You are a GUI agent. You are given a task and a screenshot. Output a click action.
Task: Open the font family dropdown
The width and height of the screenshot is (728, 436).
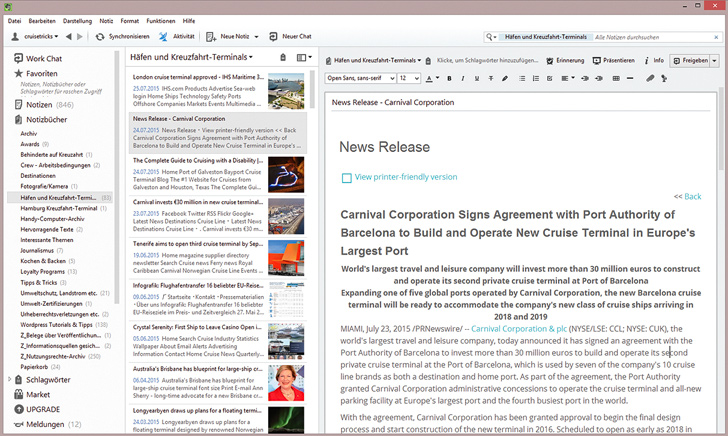(360, 78)
